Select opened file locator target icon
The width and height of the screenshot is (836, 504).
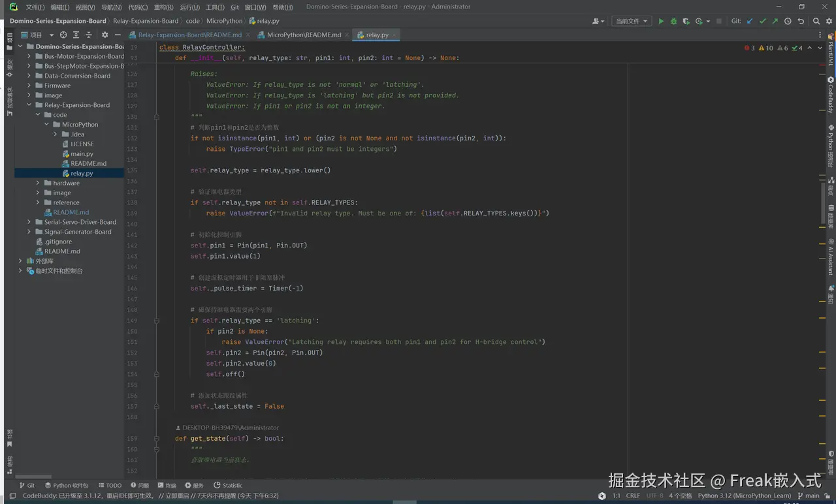click(x=63, y=35)
